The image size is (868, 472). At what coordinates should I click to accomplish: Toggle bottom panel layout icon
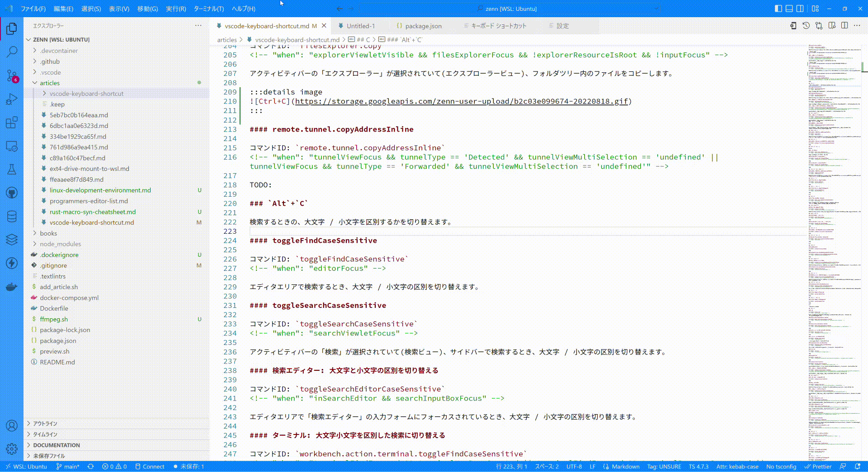click(789, 9)
